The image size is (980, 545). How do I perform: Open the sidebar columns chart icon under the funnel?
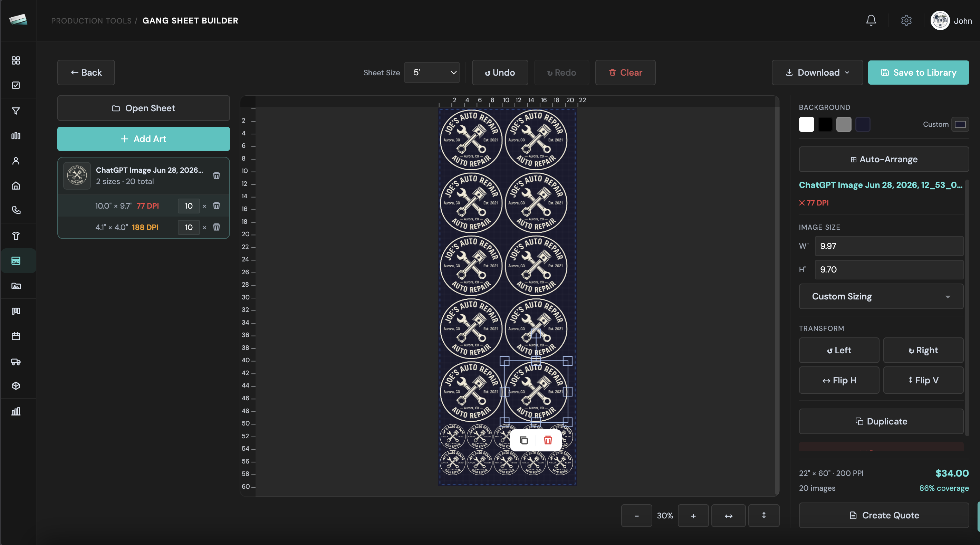coord(16,136)
